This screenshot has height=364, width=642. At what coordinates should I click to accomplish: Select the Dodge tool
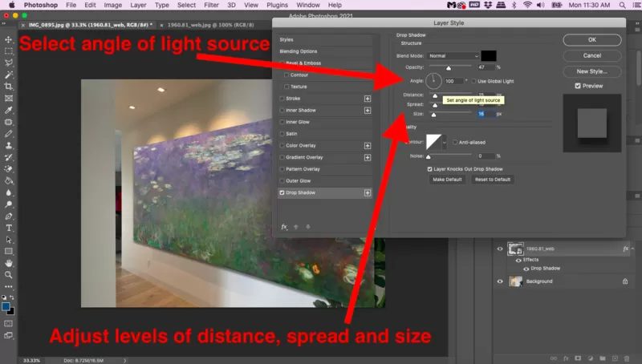click(9, 204)
